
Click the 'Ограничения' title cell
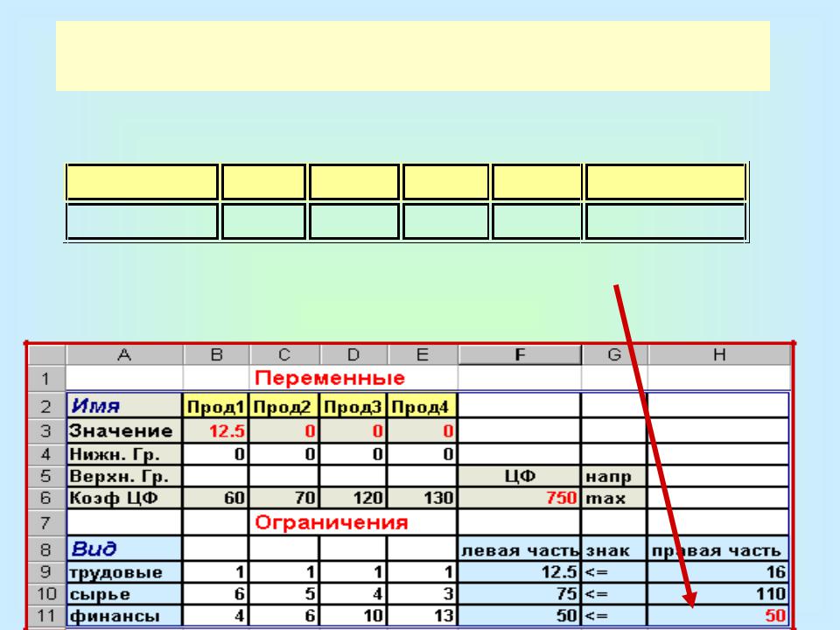[331, 522]
